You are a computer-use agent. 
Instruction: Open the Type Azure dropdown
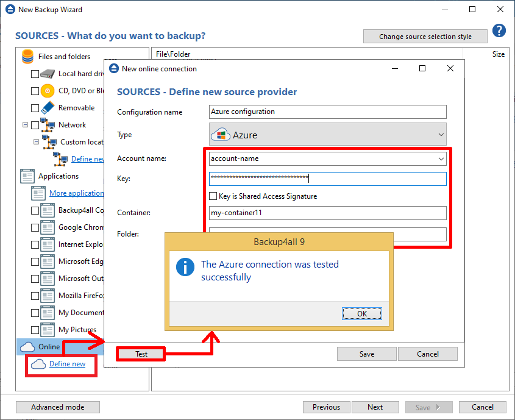(x=328, y=134)
